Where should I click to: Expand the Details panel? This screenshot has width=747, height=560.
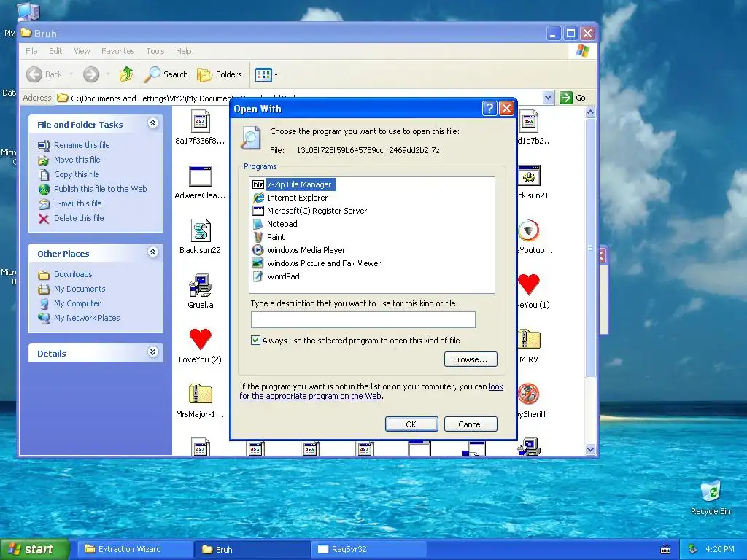coord(152,352)
